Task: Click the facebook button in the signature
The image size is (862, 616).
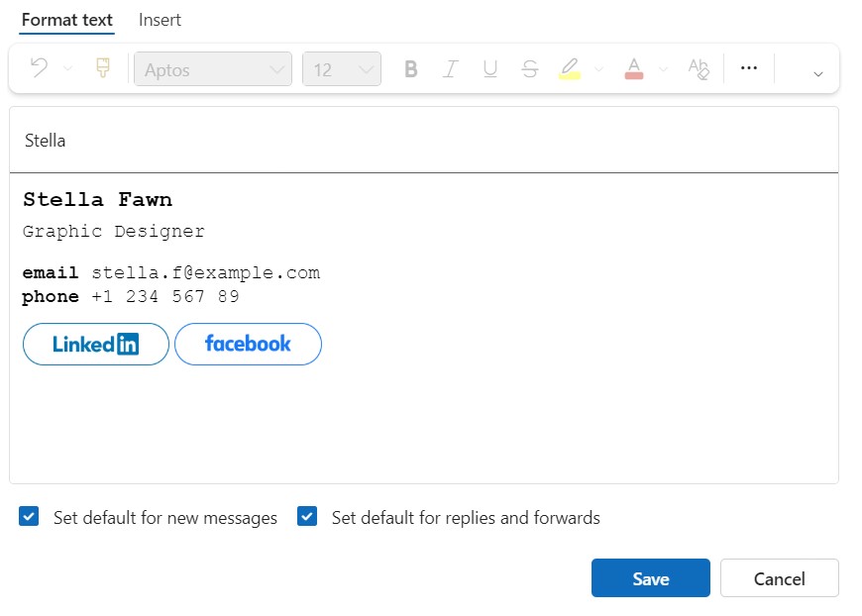Action: (248, 344)
